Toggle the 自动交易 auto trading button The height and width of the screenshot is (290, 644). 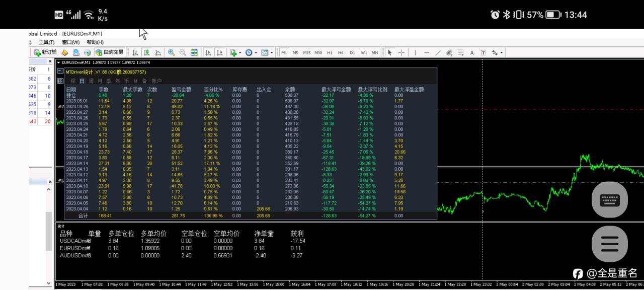click(x=110, y=52)
